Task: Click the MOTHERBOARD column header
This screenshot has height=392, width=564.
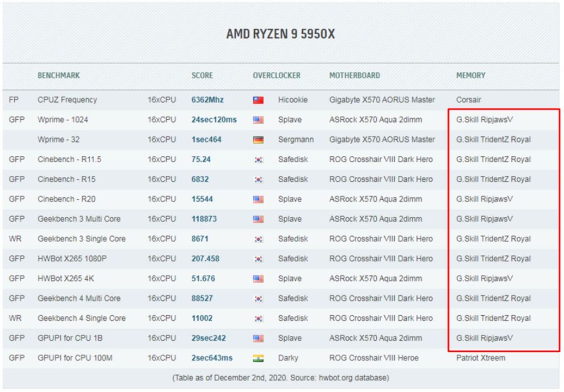Action: [355, 75]
